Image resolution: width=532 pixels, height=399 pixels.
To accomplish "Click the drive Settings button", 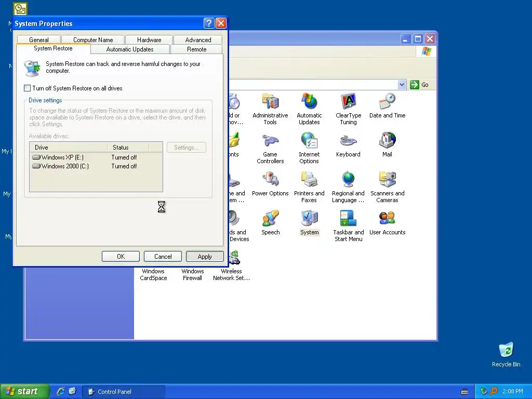I will (x=187, y=147).
